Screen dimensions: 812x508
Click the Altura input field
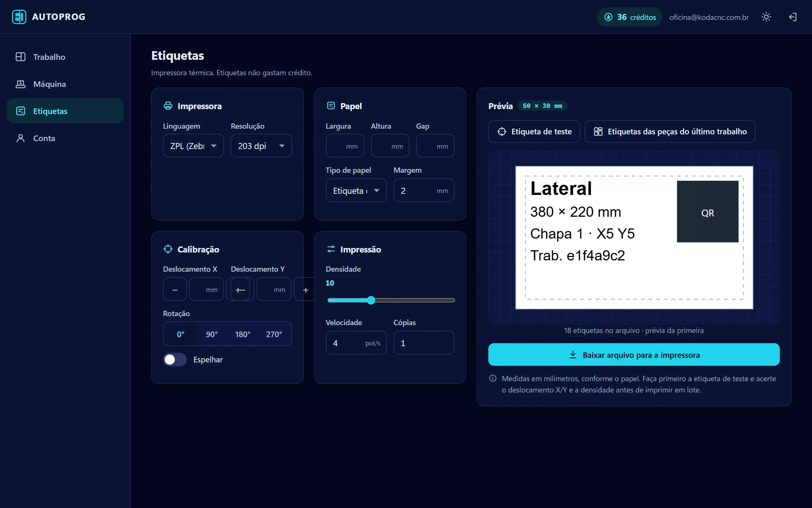pyautogui.click(x=390, y=146)
